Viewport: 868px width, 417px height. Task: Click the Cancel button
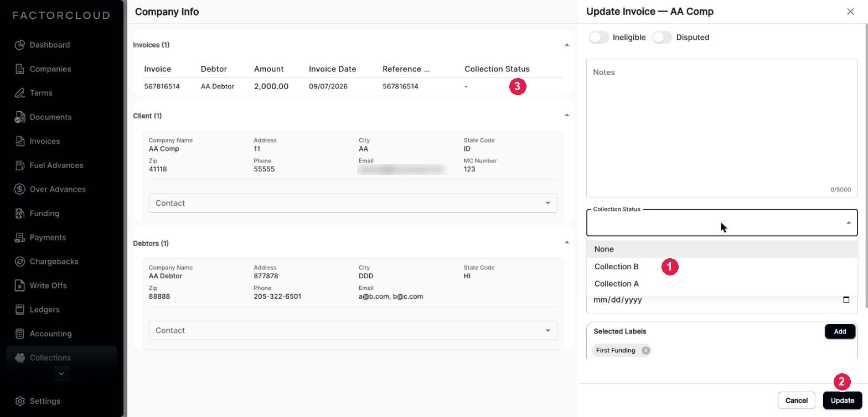pyautogui.click(x=796, y=400)
